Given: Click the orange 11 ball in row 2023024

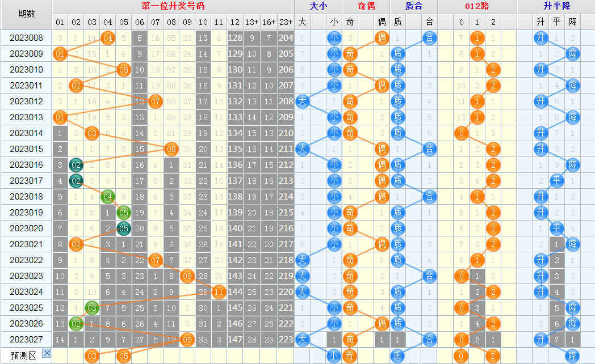Looking at the screenshot, I should click(x=219, y=292).
